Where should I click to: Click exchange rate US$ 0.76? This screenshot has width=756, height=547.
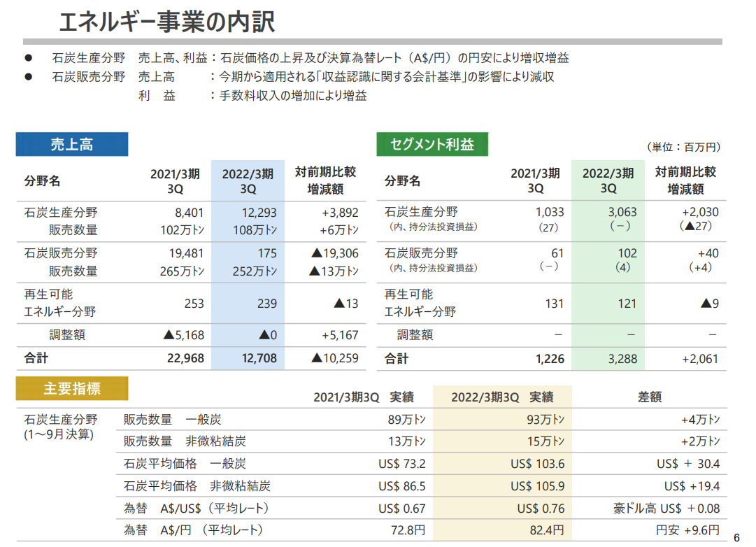tap(541, 509)
